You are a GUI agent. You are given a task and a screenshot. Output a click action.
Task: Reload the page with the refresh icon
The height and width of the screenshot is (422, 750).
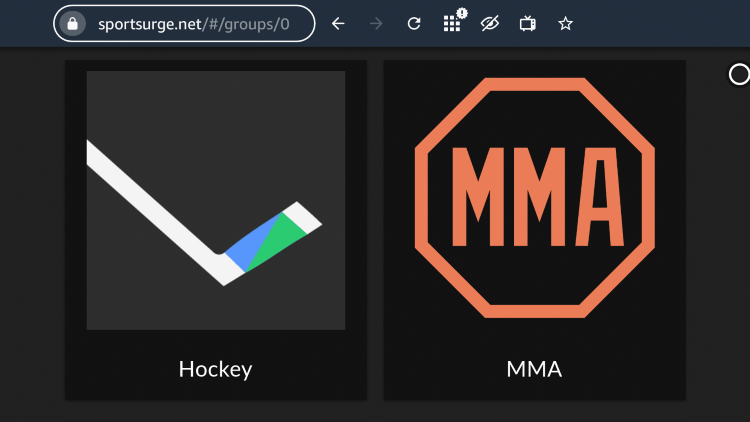(414, 23)
